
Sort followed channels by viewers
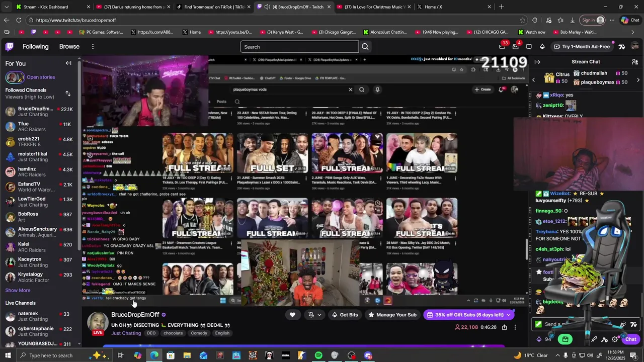pyautogui.click(x=68, y=94)
